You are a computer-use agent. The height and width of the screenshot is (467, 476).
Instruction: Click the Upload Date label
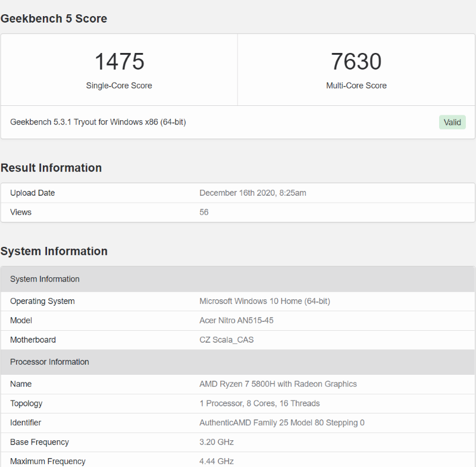point(33,193)
